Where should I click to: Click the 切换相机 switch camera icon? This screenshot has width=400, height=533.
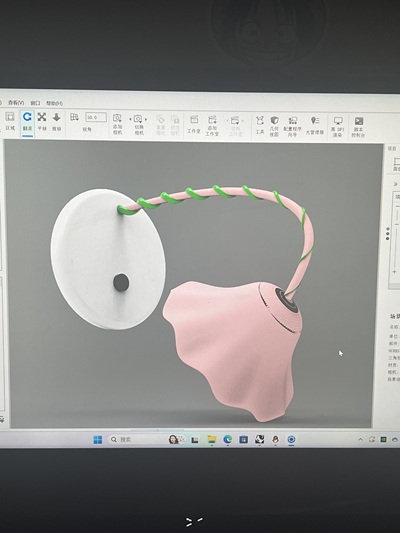(138, 119)
